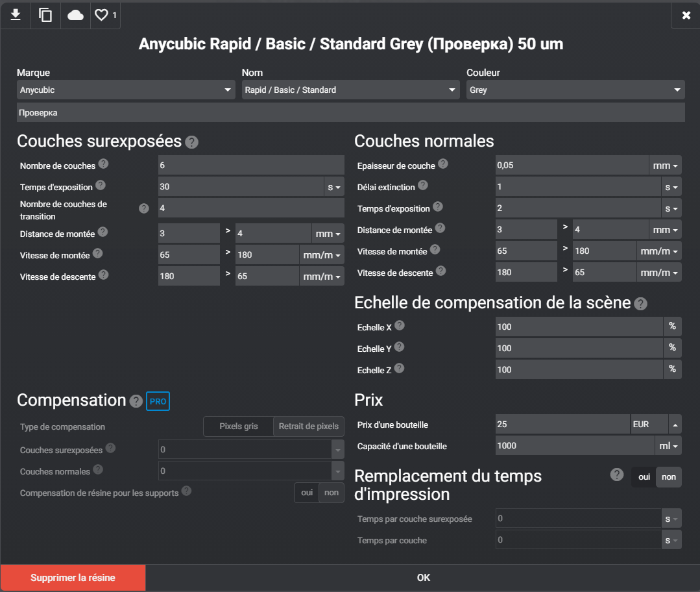Click Supprimer la résine button
Image resolution: width=700 pixels, height=592 pixels.
point(73,578)
